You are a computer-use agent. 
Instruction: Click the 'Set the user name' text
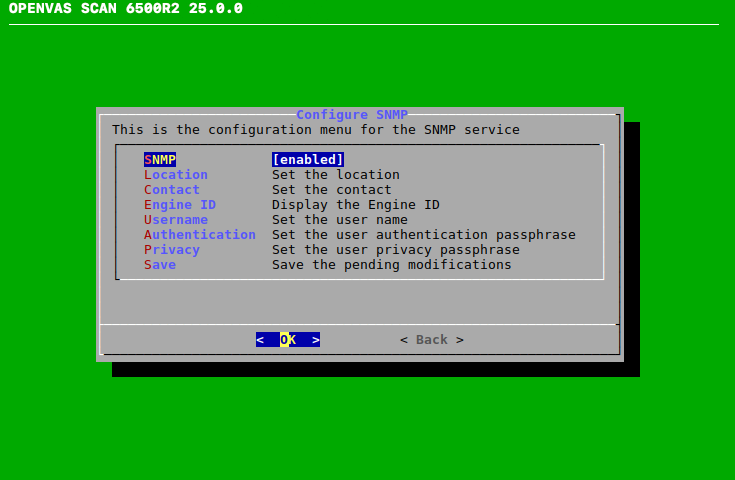pos(339,220)
